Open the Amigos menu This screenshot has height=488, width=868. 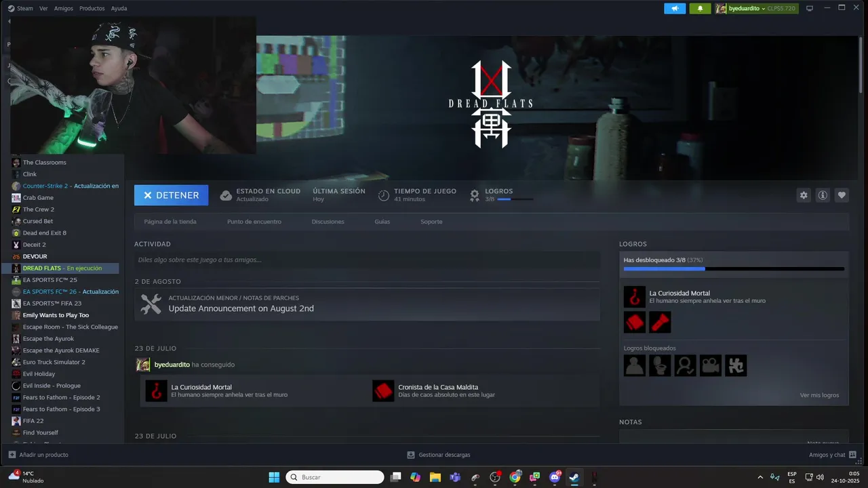(x=64, y=8)
